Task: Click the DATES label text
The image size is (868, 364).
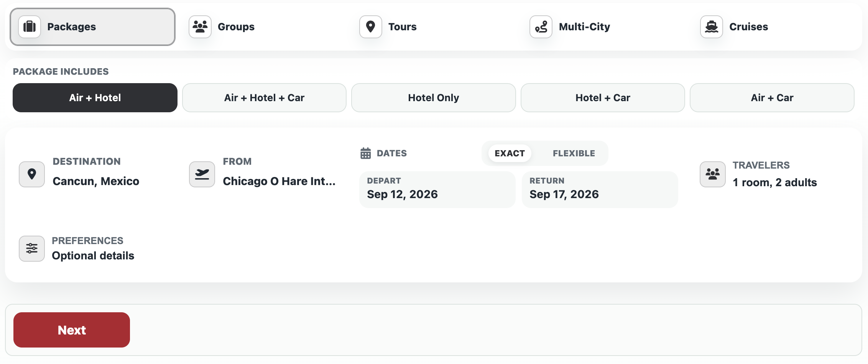Action: (x=392, y=153)
